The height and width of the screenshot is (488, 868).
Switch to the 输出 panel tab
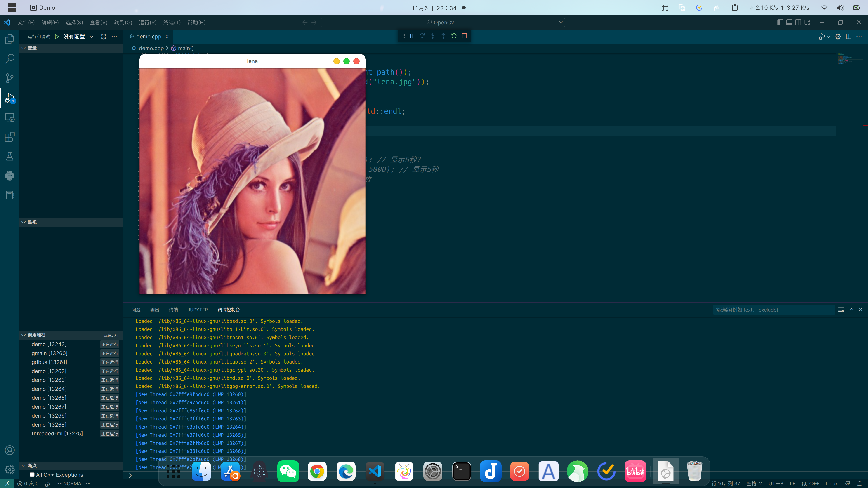(155, 310)
